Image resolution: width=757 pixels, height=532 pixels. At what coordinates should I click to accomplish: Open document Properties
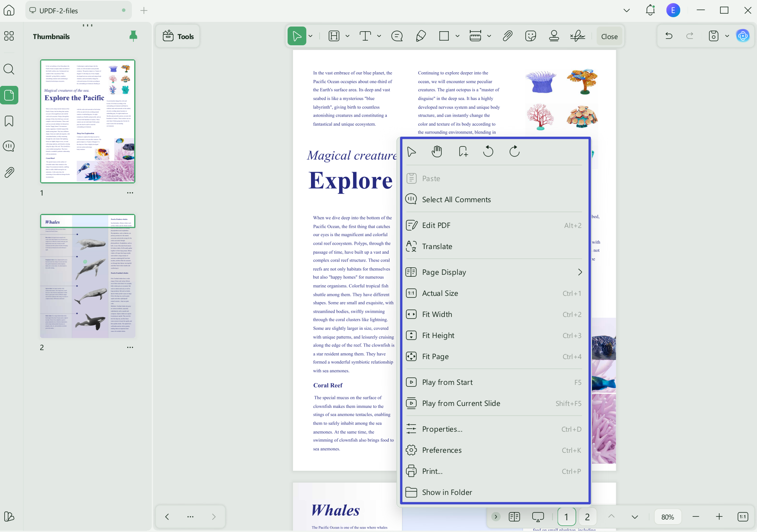coord(494,429)
